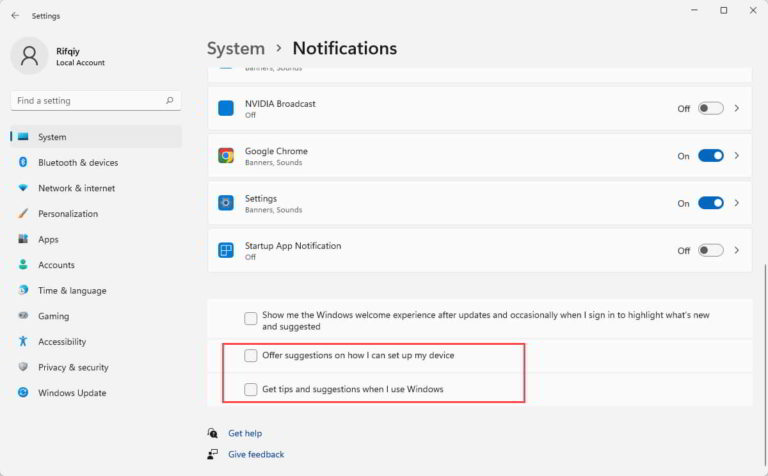Click the Accessibility figure icon
Image resolution: width=768 pixels, height=476 pixels.
[23, 341]
